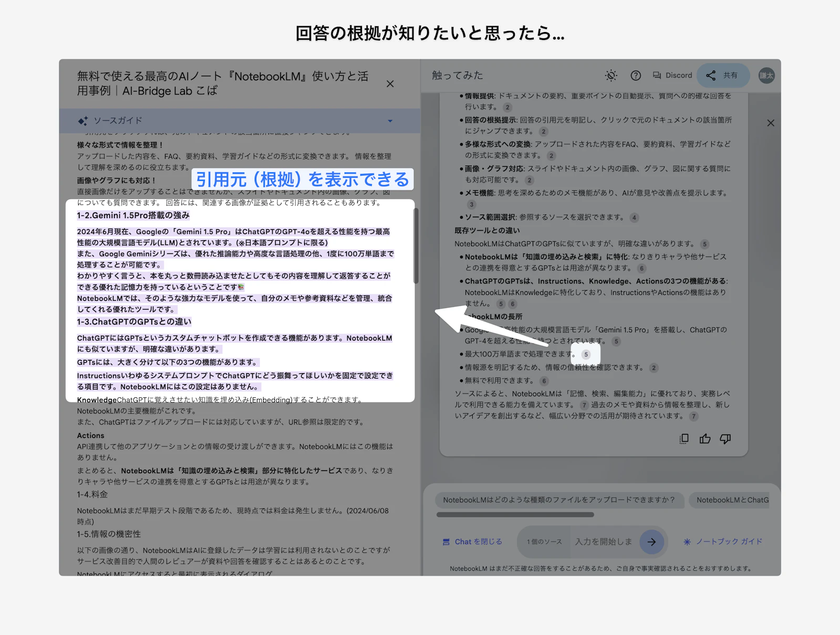The image size is (840, 635).
Task: Open citation 2 after 情報の信頼性を確認できます
Action: pyautogui.click(x=654, y=368)
